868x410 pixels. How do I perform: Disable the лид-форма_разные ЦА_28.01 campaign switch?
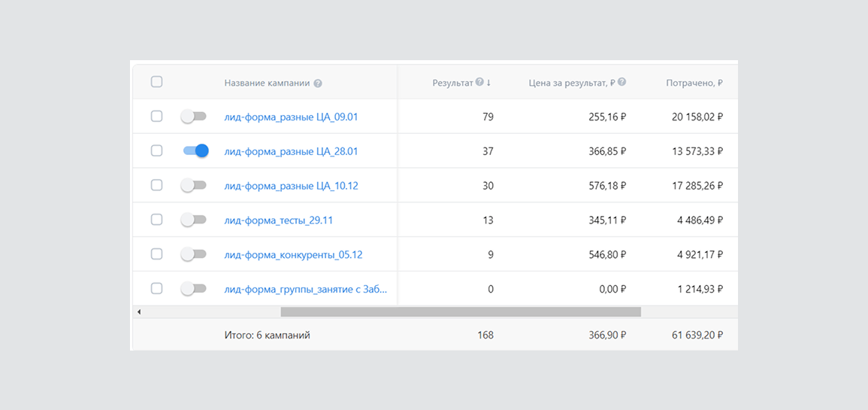tap(195, 151)
